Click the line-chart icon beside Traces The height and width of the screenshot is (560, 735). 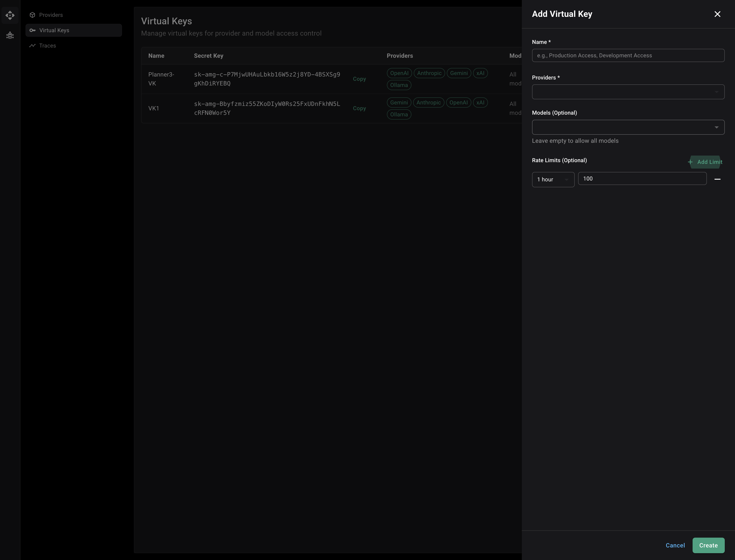coord(32,45)
